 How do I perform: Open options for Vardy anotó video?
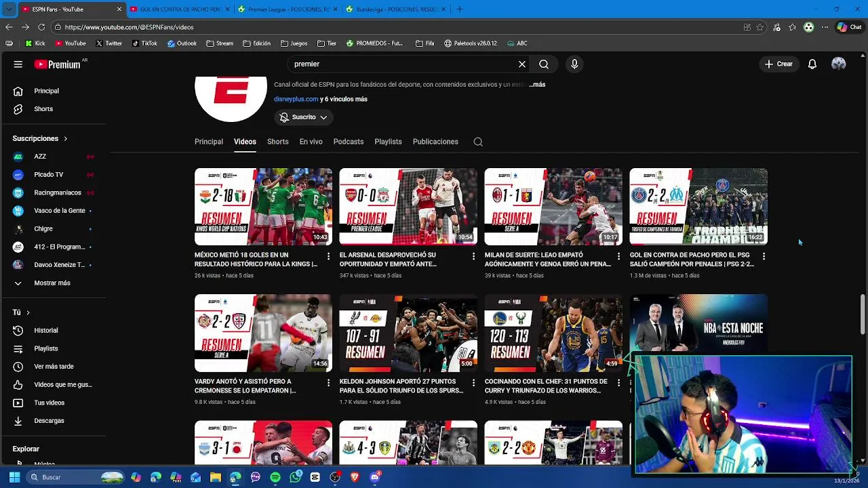coord(328,382)
